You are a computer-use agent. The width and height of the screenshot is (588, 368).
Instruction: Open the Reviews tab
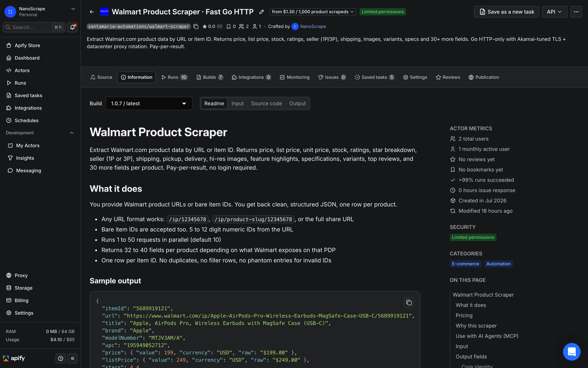(448, 77)
